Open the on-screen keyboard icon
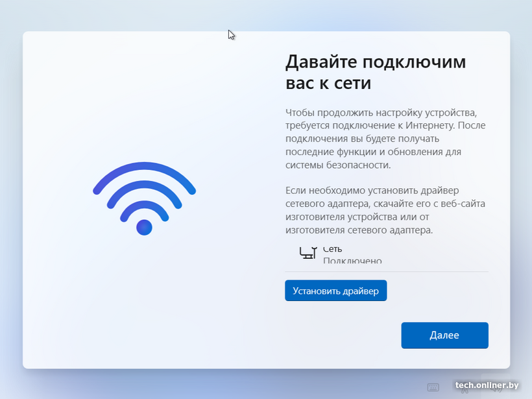Viewport: 532px width, 399px height. pos(433,387)
